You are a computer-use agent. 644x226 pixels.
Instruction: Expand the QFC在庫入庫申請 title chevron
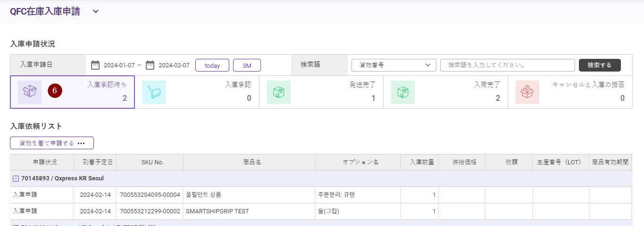coord(96,12)
